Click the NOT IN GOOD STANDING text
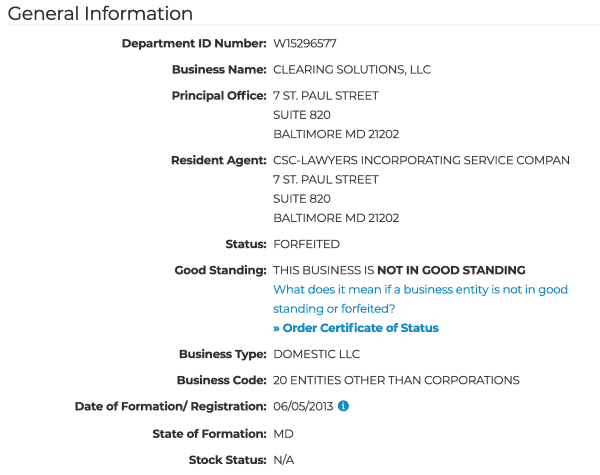600x475 pixels. point(451,270)
